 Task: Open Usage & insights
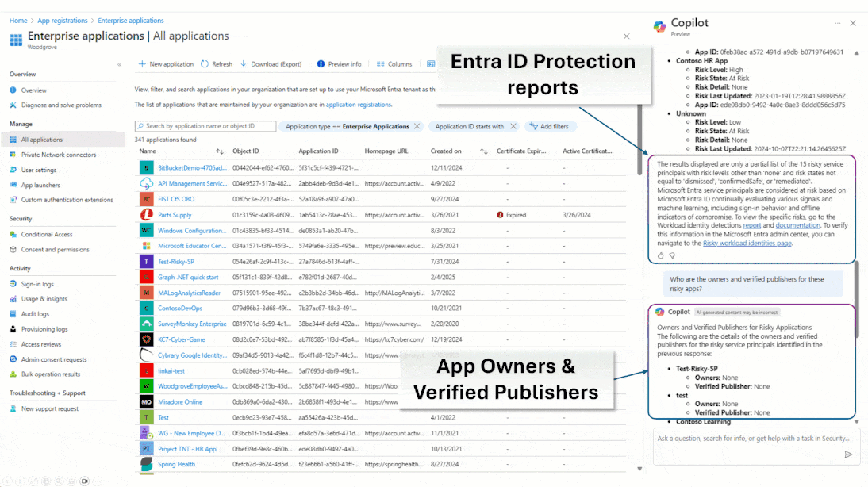coord(44,299)
